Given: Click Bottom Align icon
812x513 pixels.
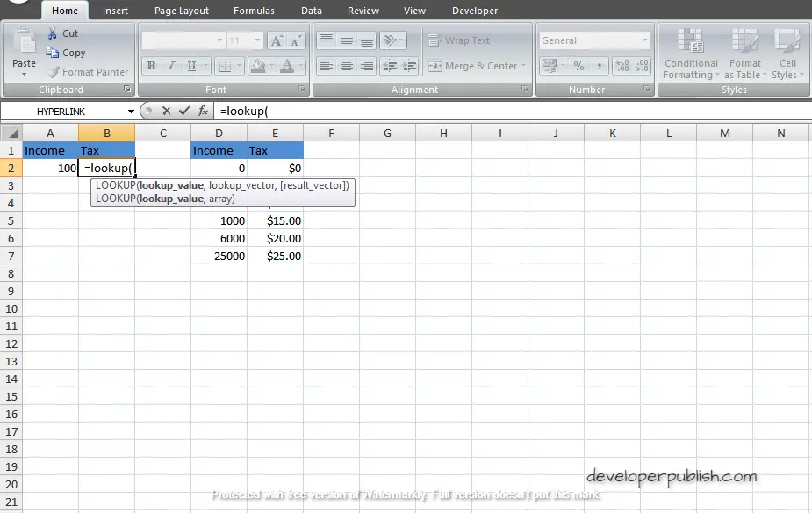Looking at the screenshot, I should pyautogui.click(x=367, y=40).
